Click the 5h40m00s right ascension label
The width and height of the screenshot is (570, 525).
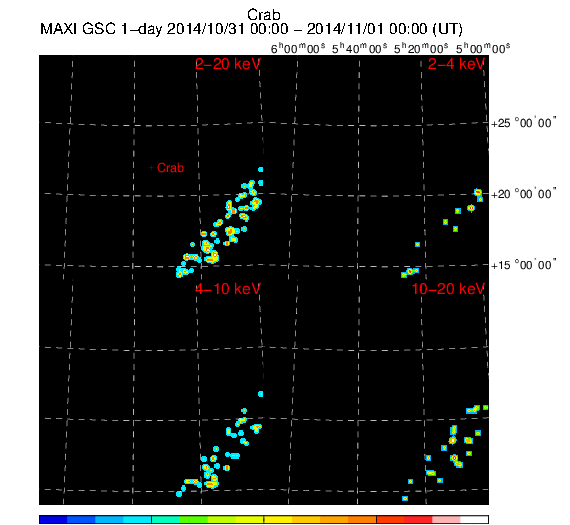pyautogui.click(x=360, y=48)
